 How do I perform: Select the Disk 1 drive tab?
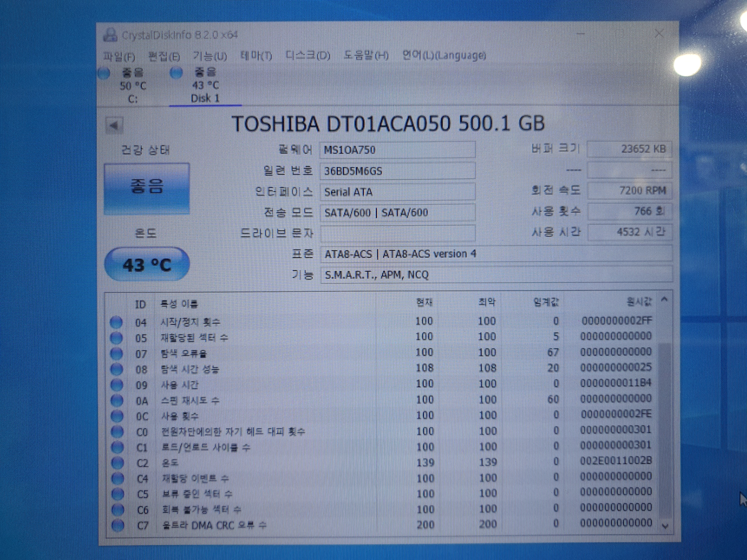tap(205, 85)
